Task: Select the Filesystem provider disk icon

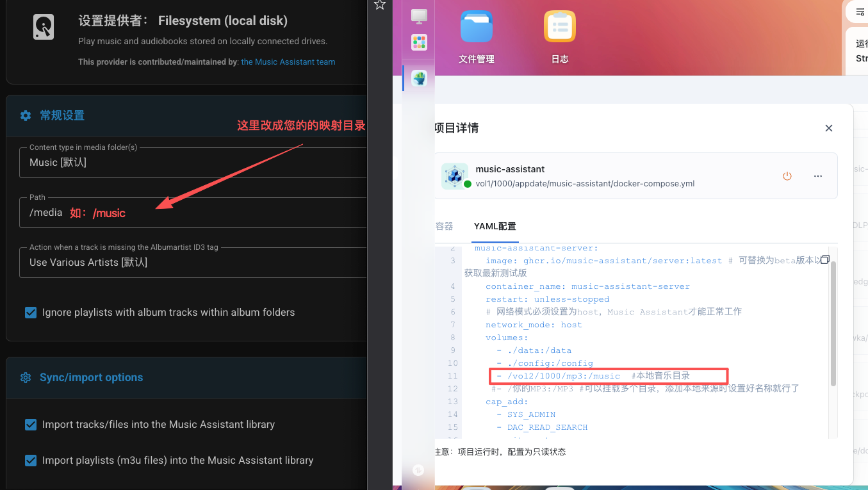Action: (x=43, y=26)
